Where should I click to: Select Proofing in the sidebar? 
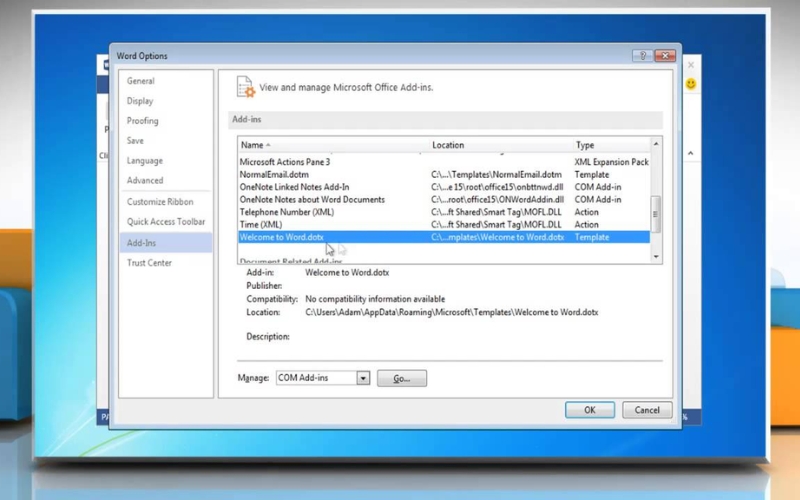(142, 121)
